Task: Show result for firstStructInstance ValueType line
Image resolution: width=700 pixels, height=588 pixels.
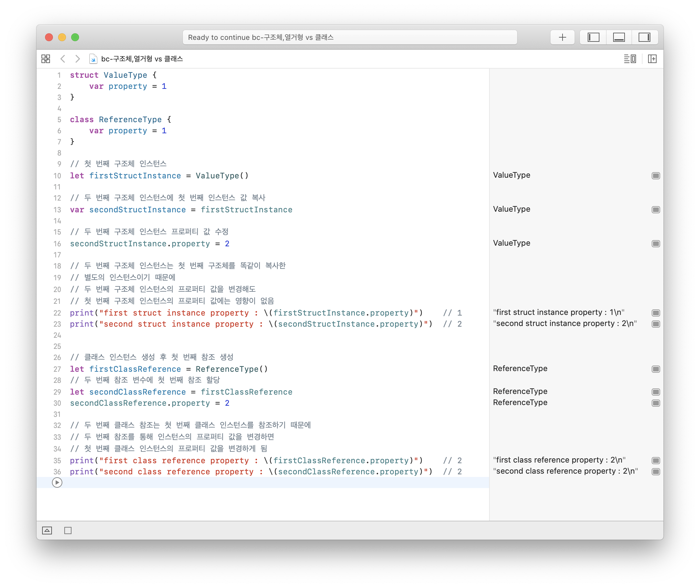Action: [655, 176]
